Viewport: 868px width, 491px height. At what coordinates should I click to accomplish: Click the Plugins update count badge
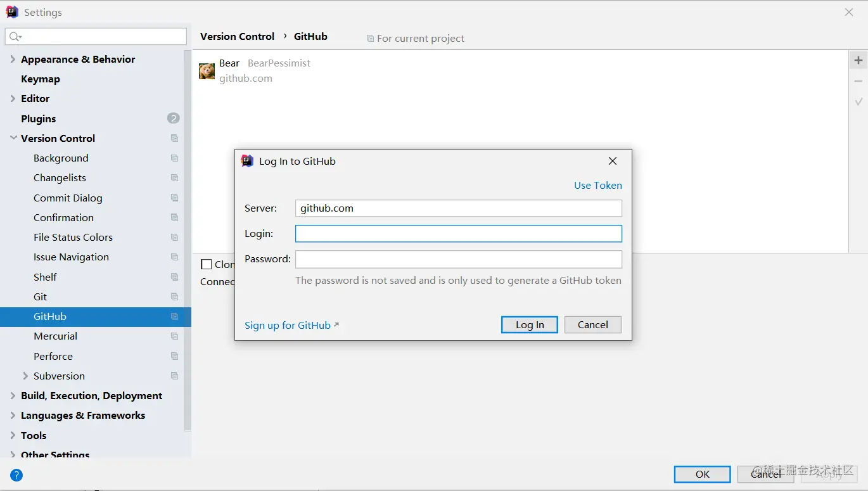(174, 118)
